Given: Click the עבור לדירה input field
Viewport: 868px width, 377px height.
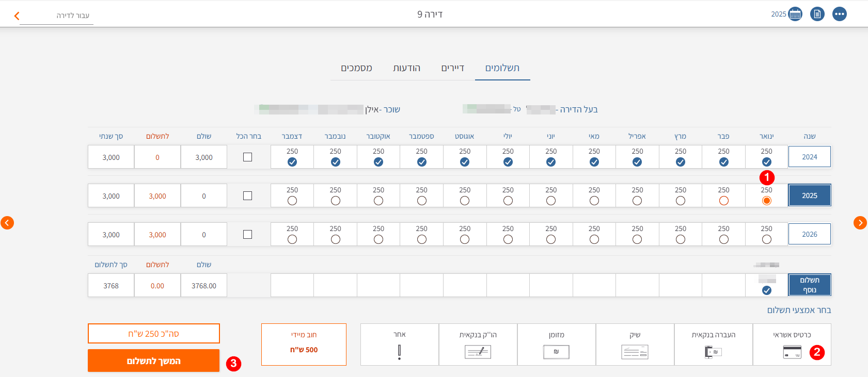Looking at the screenshot, I should (57, 16).
